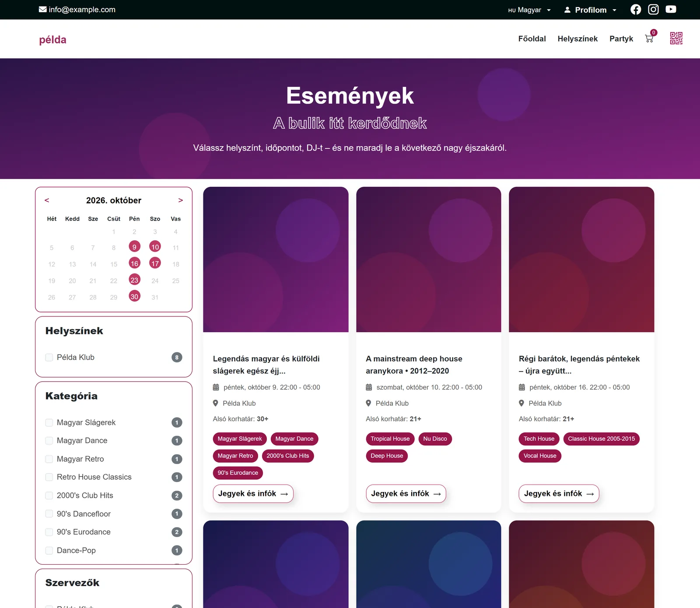Viewport: 700px width, 608px height.
Task: Open the Partyk navigation item
Action: point(621,39)
